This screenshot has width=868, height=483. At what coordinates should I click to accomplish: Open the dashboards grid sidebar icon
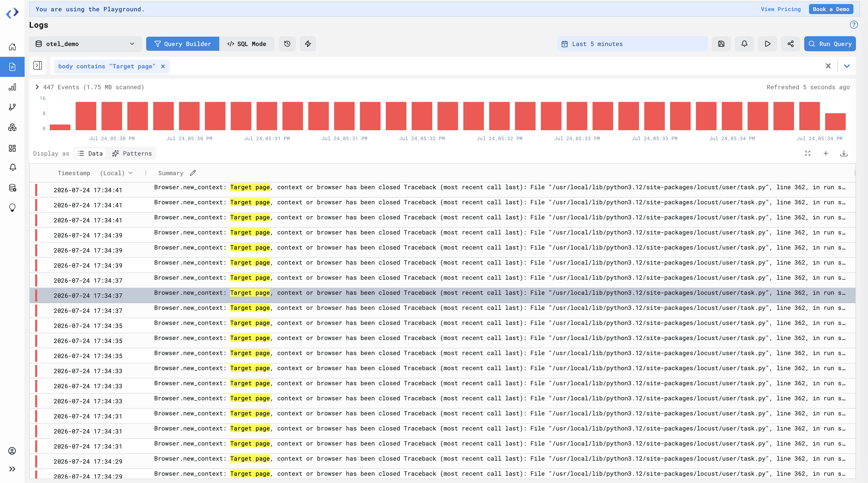(12, 148)
